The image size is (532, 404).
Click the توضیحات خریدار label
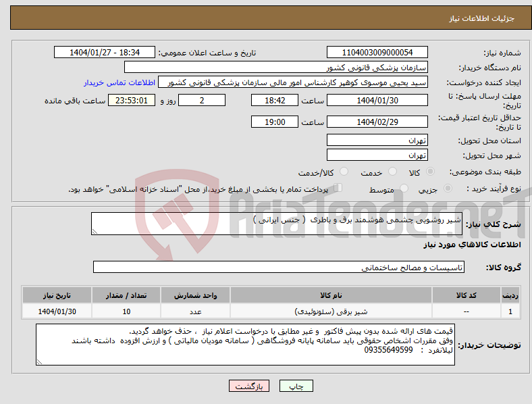point(489,345)
